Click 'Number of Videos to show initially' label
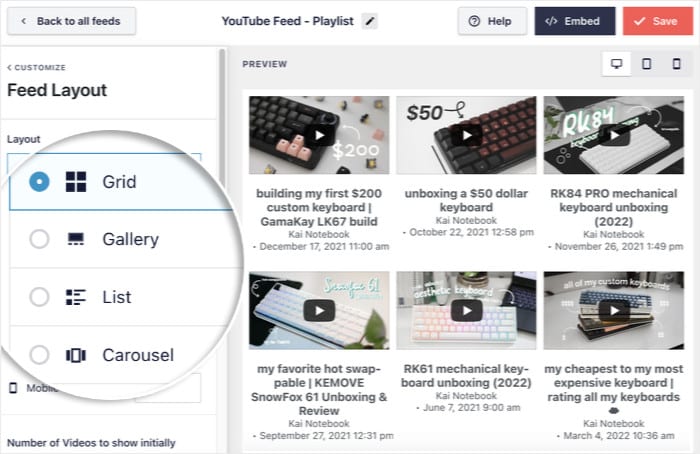The width and height of the screenshot is (700, 454). 92,443
